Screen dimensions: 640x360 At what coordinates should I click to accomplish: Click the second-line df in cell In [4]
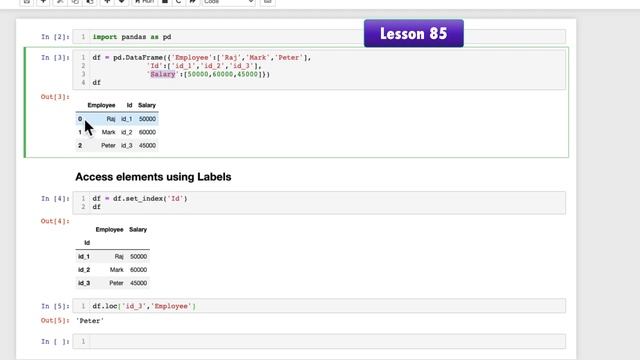pyautogui.click(x=96, y=207)
